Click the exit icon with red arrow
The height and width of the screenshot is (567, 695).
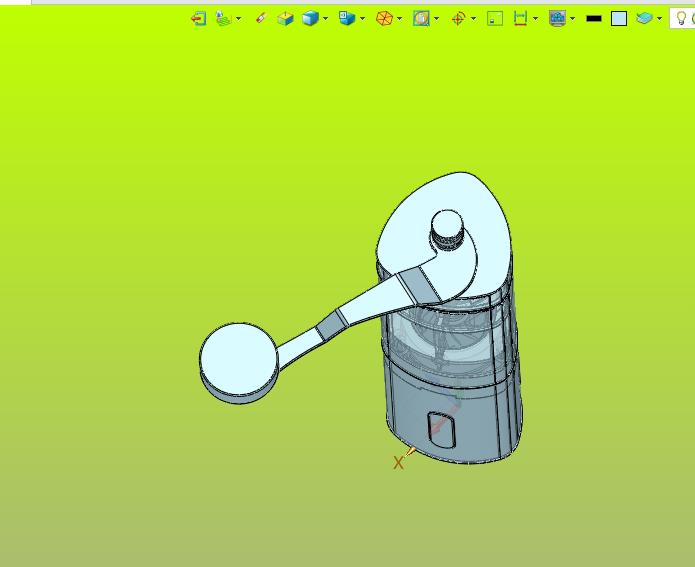199,19
